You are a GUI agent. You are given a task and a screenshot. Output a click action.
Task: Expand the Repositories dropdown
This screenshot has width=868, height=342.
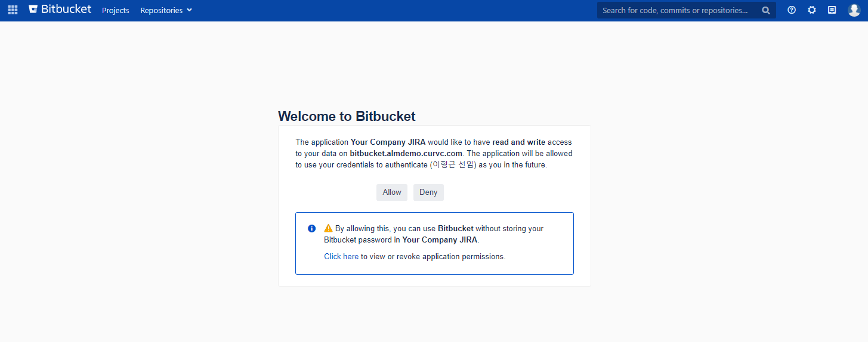point(162,11)
